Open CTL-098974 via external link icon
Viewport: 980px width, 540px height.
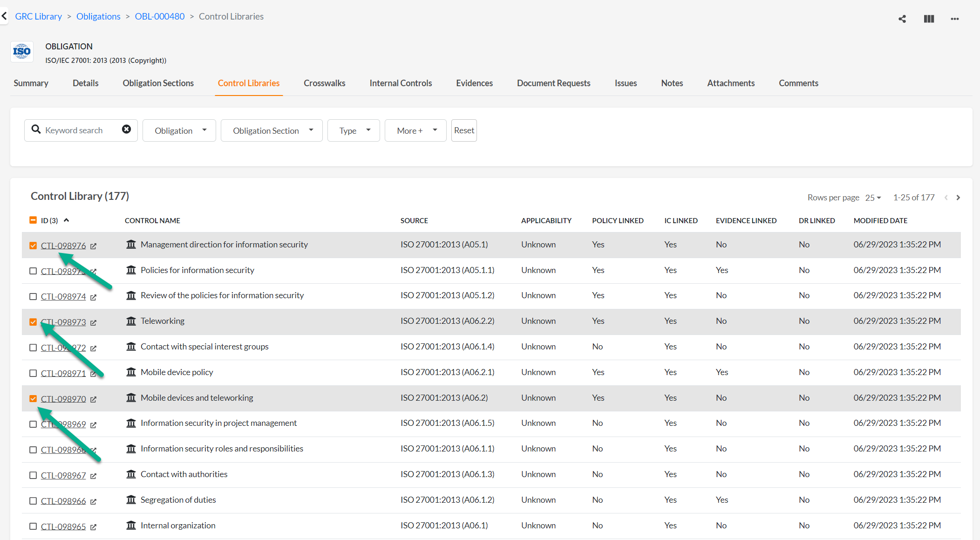(93, 297)
